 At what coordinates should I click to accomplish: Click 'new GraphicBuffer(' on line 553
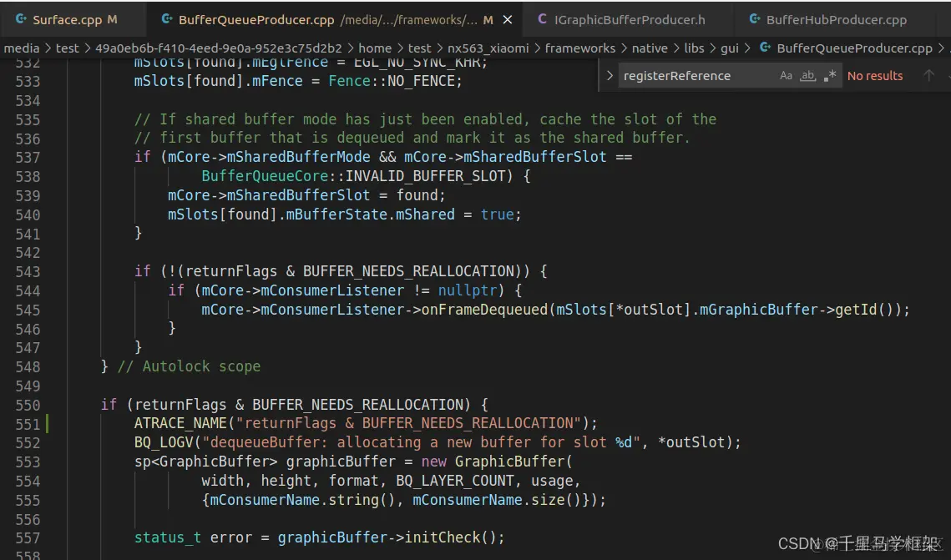[497, 462]
